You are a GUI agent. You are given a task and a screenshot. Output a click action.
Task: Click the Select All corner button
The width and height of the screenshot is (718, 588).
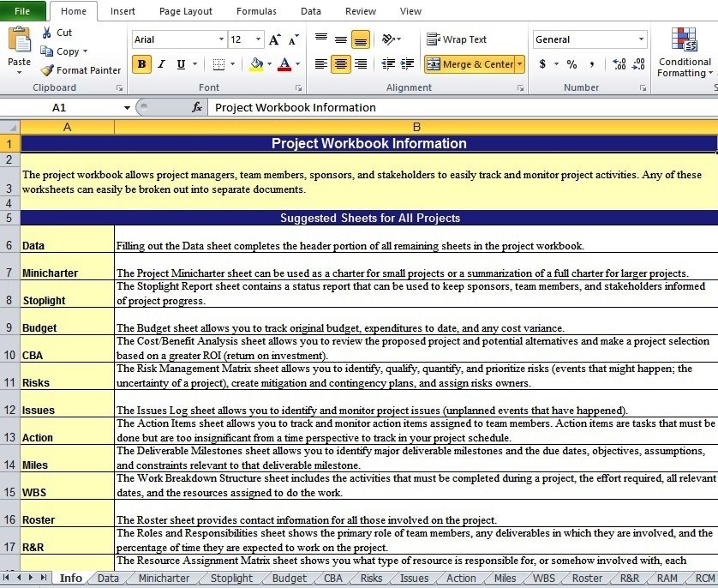10,127
